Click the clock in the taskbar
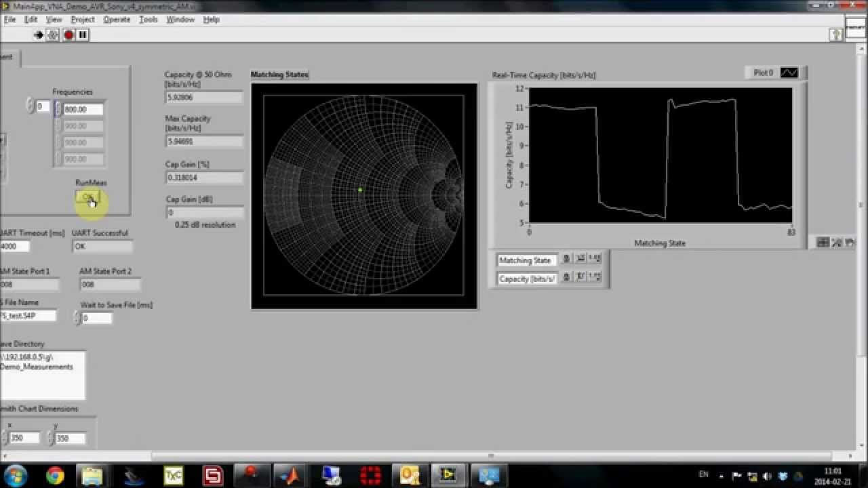 click(x=833, y=476)
